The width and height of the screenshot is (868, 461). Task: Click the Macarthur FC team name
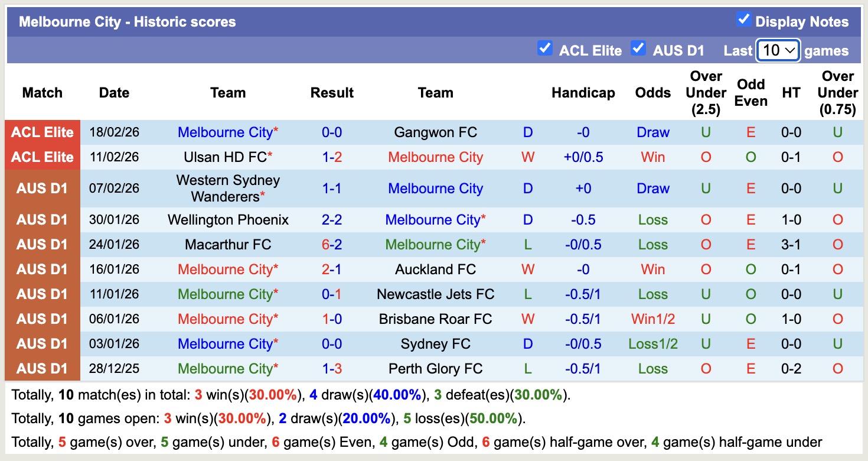(228, 244)
